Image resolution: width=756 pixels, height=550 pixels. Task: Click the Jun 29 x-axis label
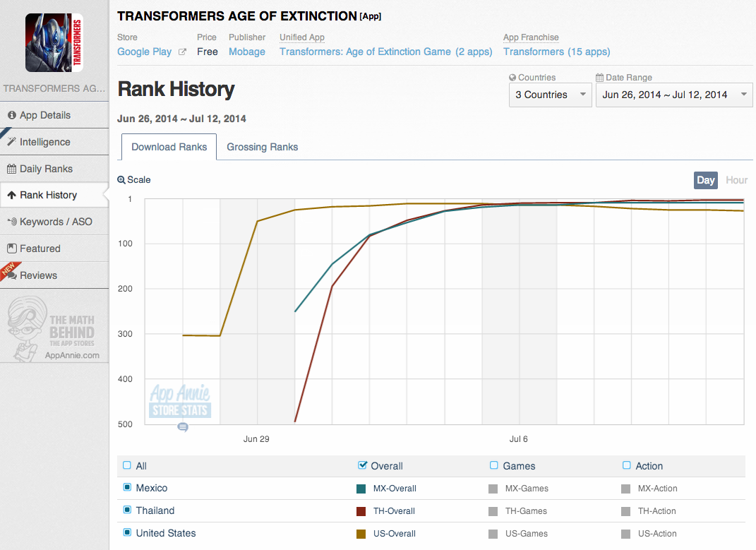(256, 439)
